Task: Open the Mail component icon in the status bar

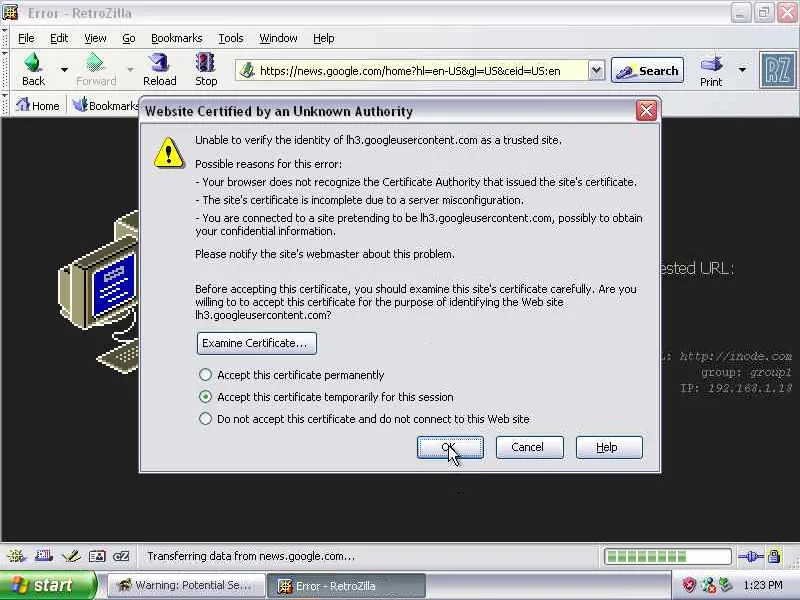Action: click(x=43, y=556)
